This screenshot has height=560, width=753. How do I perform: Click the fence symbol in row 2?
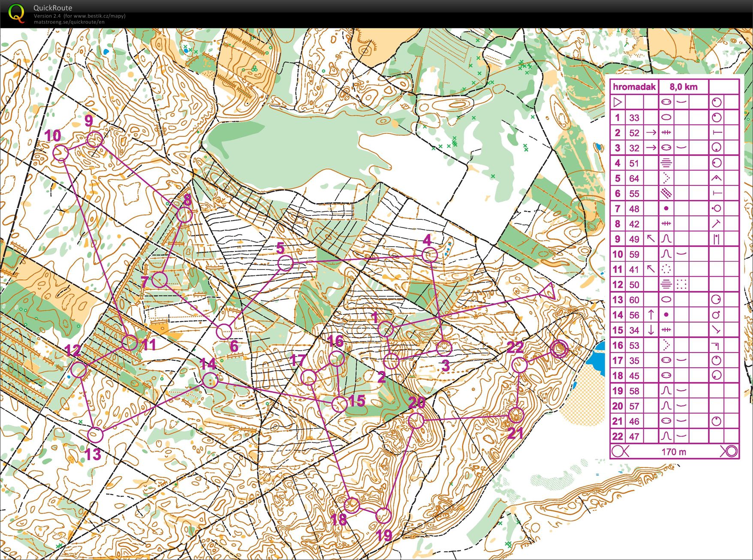click(x=666, y=133)
